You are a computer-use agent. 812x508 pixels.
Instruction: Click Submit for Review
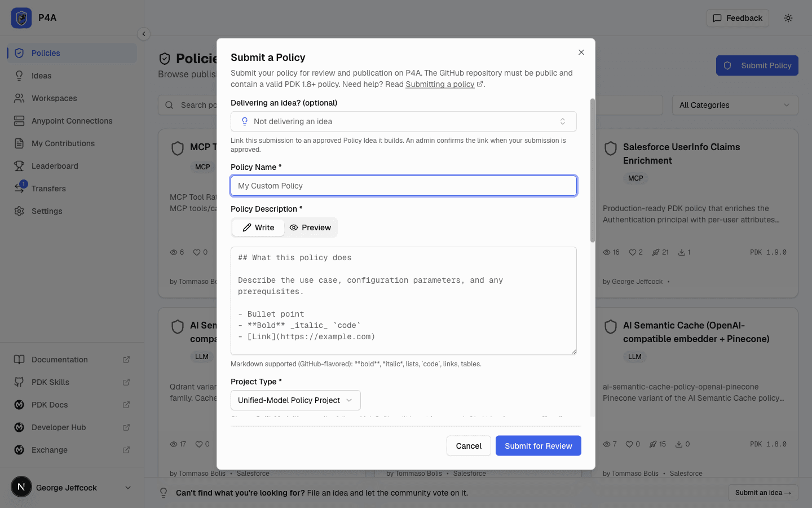click(x=539, y=446)
